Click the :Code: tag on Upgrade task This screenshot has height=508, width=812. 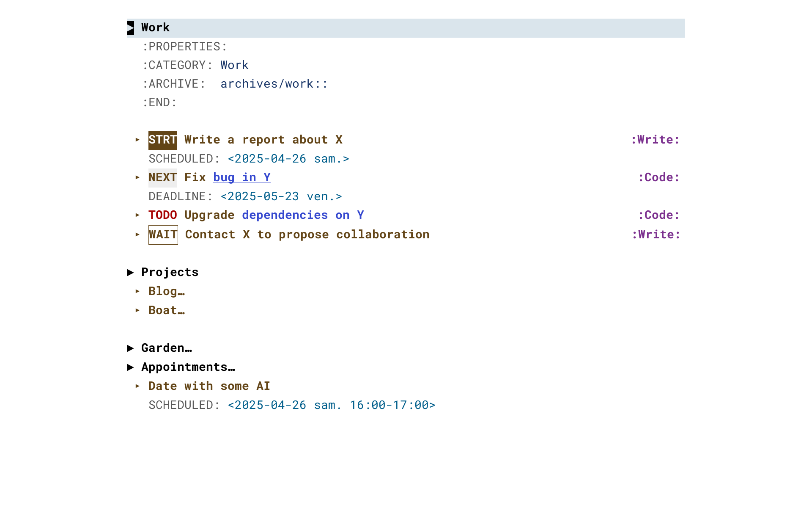tap(659, 215)
